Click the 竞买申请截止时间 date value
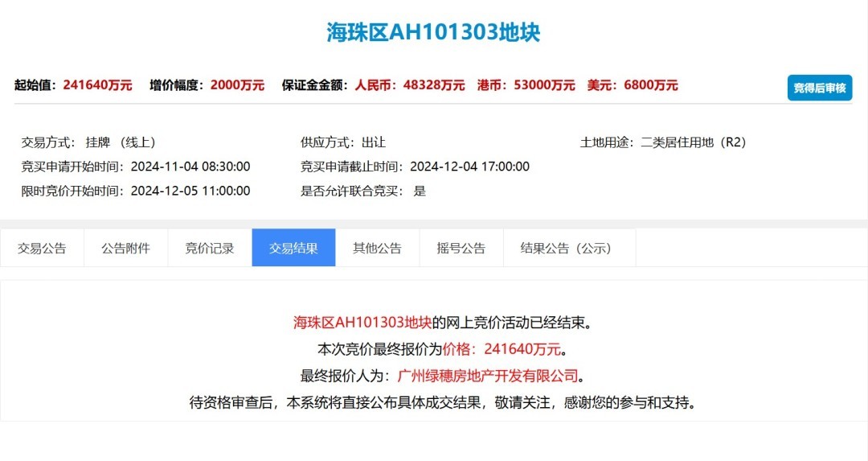The image size is (868, 461). (x=469, y=167)
